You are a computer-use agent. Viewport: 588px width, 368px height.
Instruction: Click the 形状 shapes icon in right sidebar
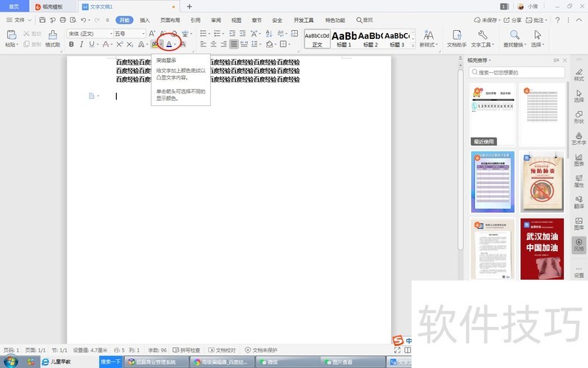578,117
